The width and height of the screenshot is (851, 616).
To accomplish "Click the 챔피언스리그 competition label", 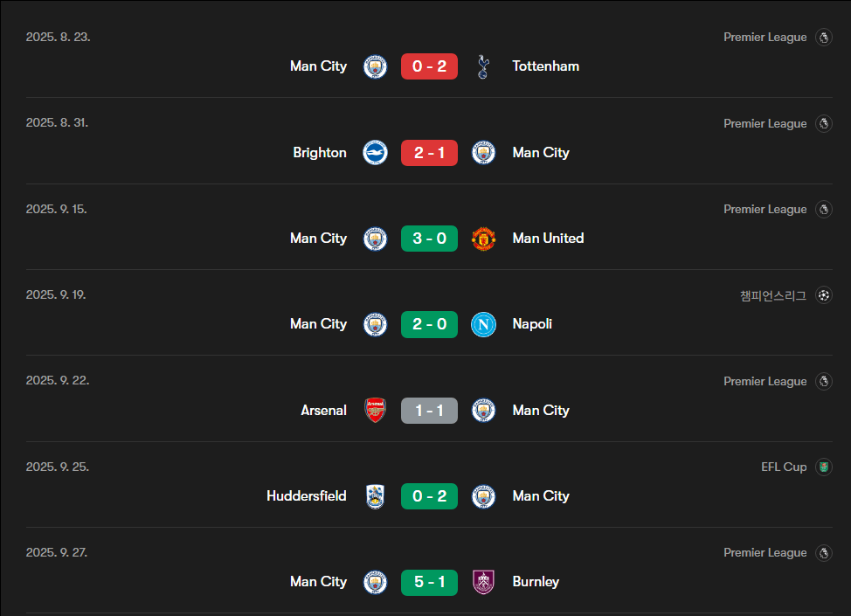I will tap(773, 295).
